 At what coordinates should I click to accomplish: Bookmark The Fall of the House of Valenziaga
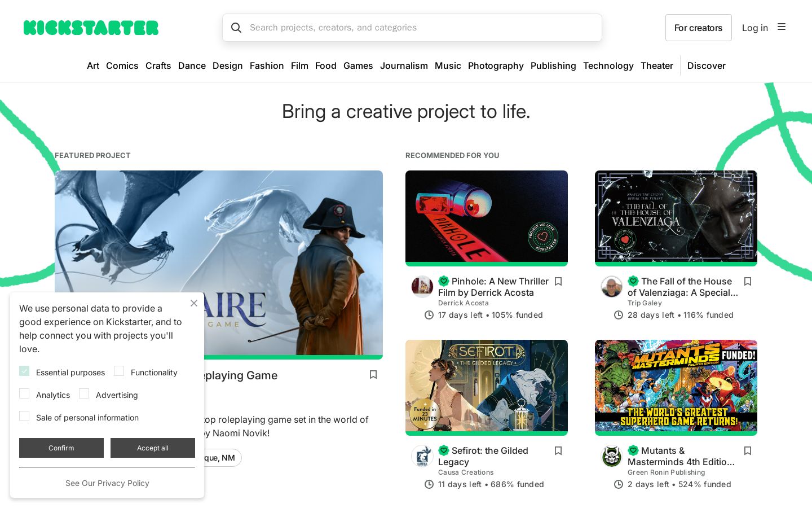point(748,281)
